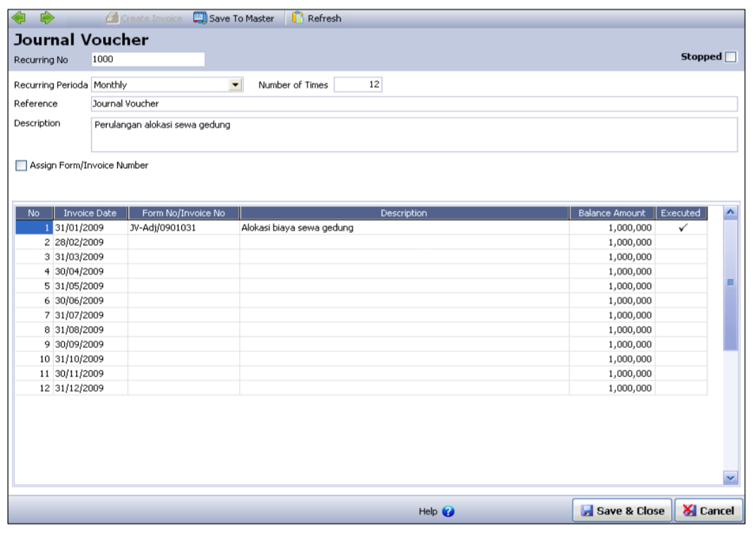Click the grid scrollbar down arrow
Viewport: 756px width, 535px height.
731,478
